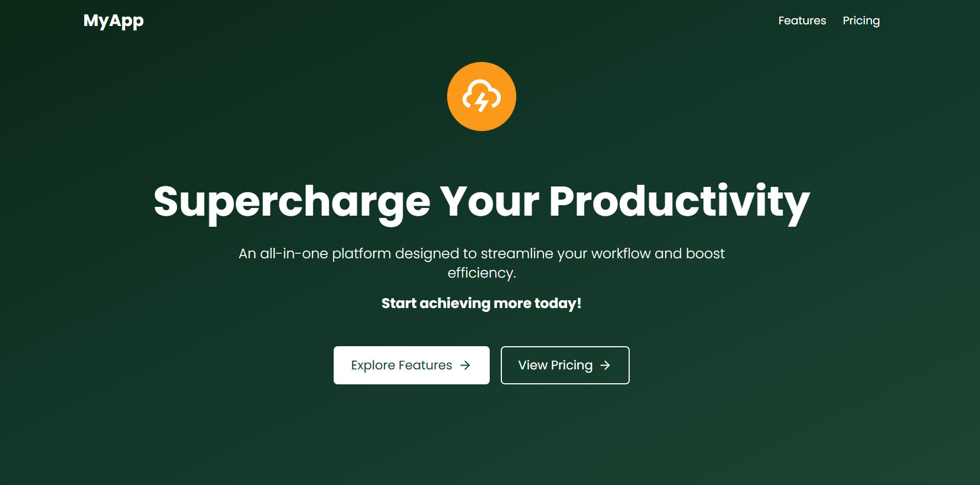Viewport: 980px width, 485px height.
Task: Click the tagline Start achieving more today
Action: (x=481, y=303)
